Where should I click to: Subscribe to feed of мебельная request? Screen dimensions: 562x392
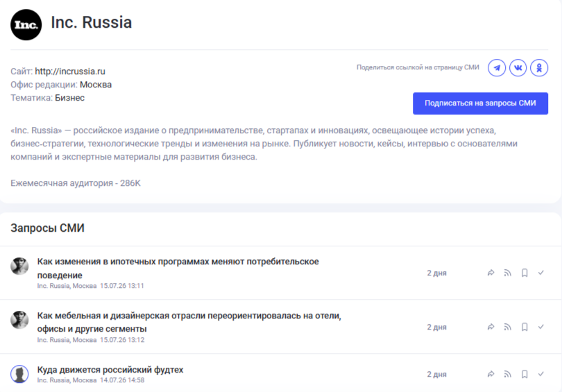pyautogui.click(x=507, y=327)
